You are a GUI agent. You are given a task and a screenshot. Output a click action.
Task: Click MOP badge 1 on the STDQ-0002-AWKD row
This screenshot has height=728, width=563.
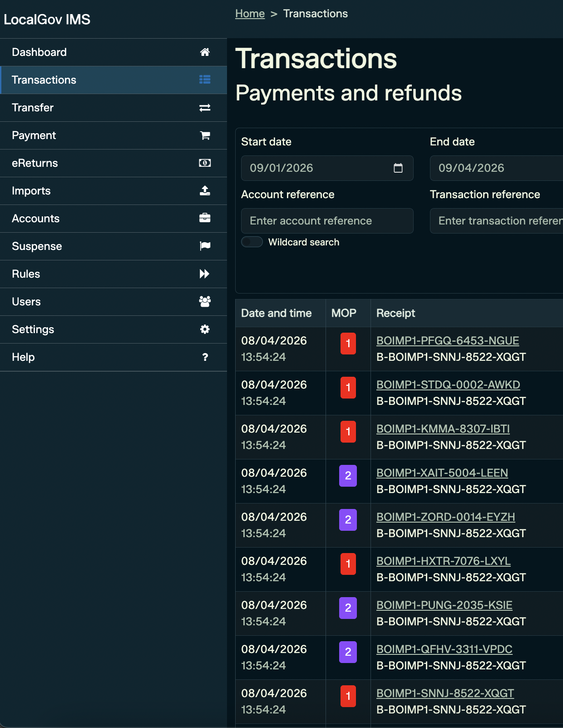(x=348, y=388)
